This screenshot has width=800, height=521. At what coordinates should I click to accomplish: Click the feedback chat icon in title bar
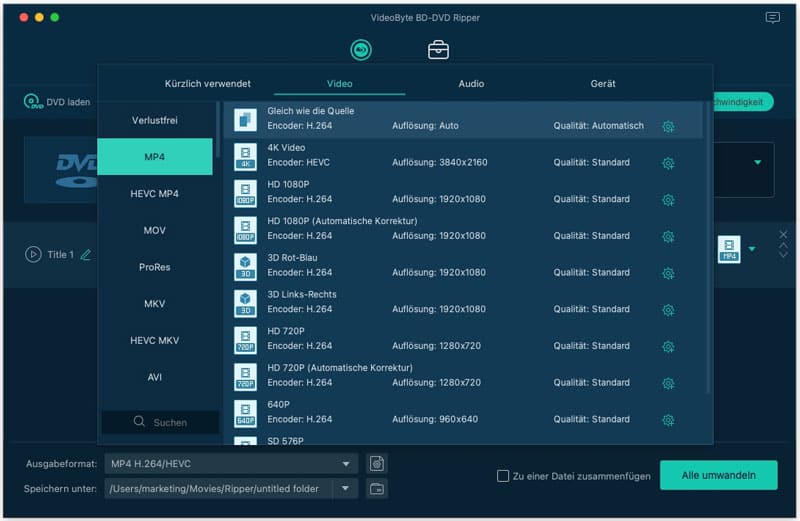click(772, 18)
